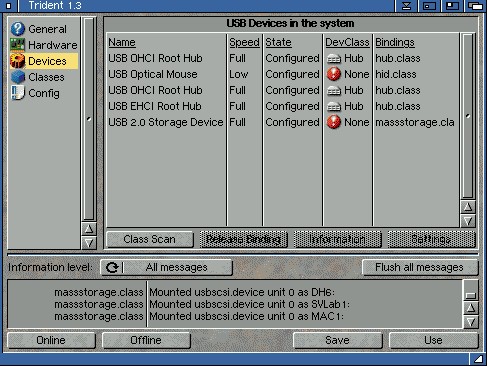Click the Class Scan button
Viewport: 487px width, 366px height.
click(150, 239)
